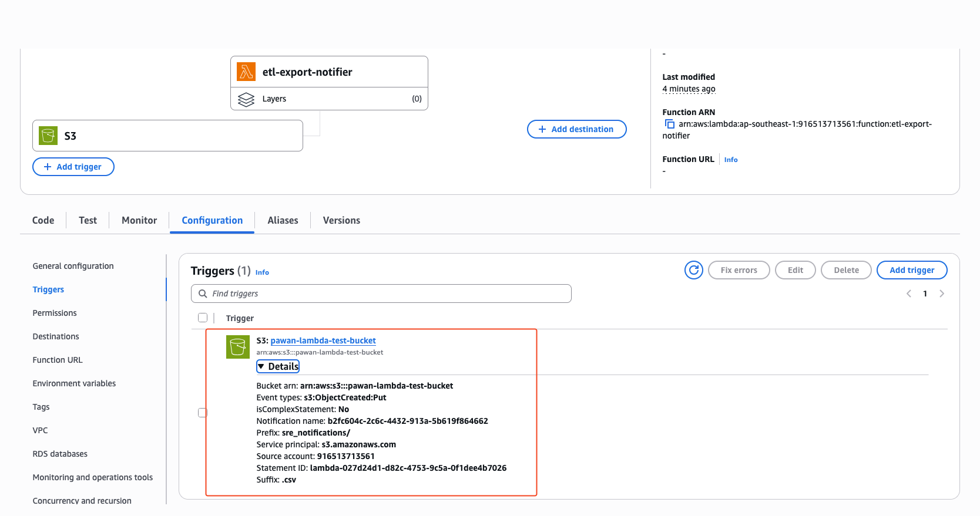Open Monitoring and operations tools settings

(93, 477)
